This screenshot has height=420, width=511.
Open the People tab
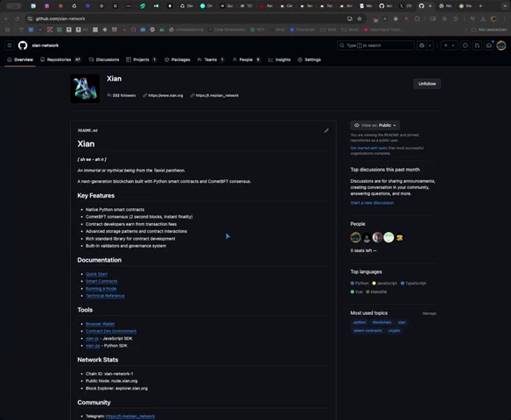(x=247, y=59)
